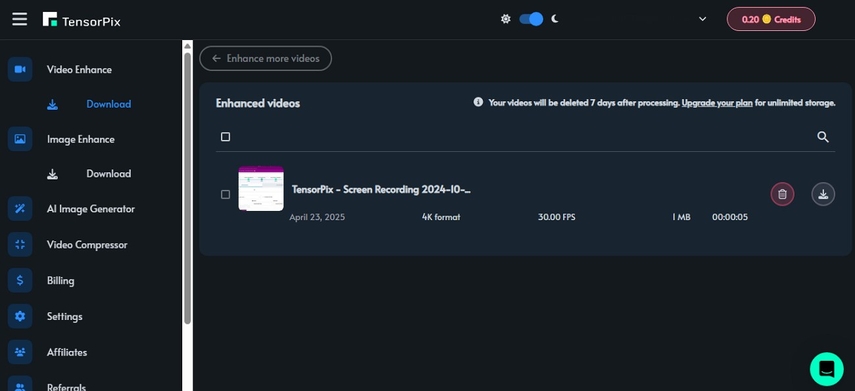Open search in Enhanced videos
Screen dimensions: 855x391
coord(823,137)
